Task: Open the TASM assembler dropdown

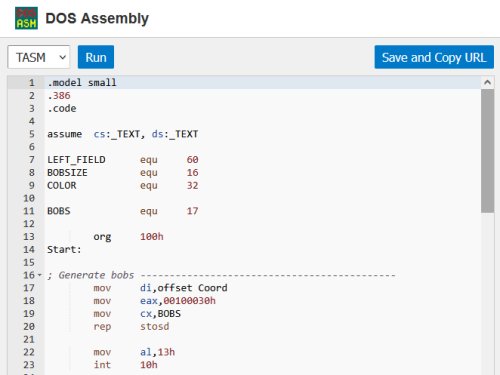Action: pos(39,57)
